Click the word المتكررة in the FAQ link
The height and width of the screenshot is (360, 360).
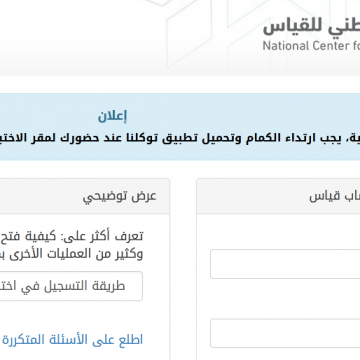coord(23,340)
